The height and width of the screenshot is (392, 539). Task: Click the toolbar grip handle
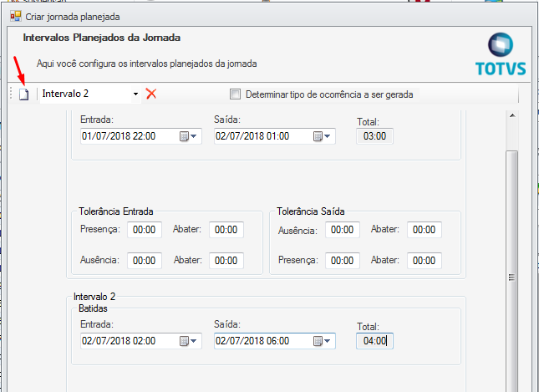pyautogui.click(x=12, y=94)
